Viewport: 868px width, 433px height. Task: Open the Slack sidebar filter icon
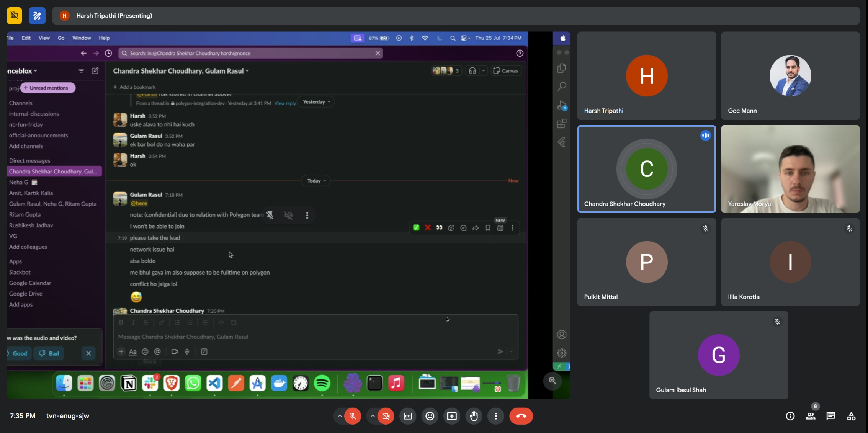pos(81,71)
